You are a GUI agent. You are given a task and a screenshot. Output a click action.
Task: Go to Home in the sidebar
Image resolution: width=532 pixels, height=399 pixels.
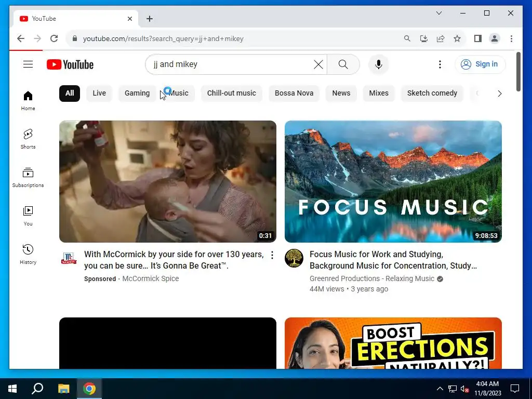click(x=28, y=101)
